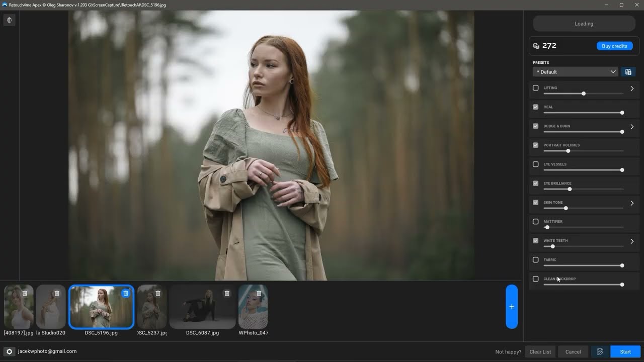Select the WPhoto_047 thumbnail

point(253,307)
